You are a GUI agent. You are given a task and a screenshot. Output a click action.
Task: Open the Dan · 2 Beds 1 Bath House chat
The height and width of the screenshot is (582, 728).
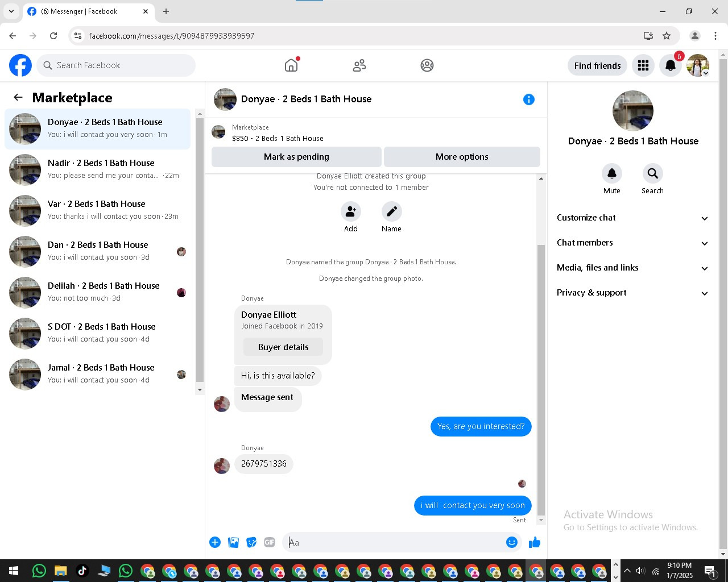pyautogui.click(x=98, y=252)
